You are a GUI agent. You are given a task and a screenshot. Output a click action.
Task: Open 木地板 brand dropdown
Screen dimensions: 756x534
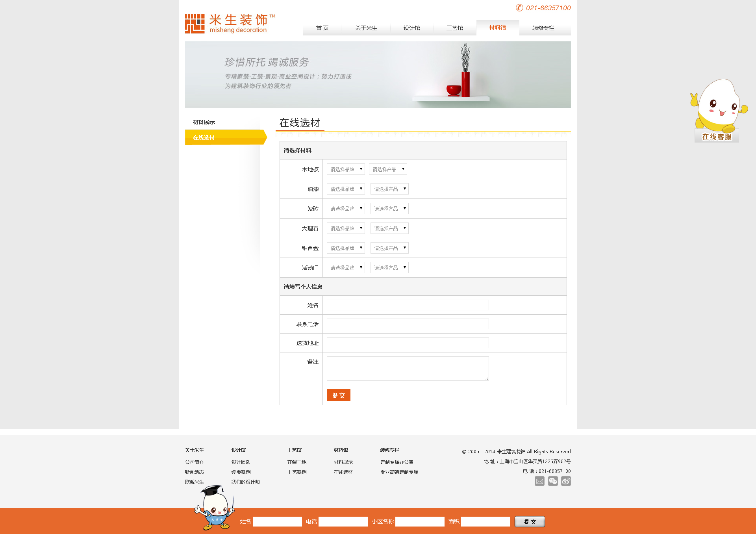click(x=346, y=169)
